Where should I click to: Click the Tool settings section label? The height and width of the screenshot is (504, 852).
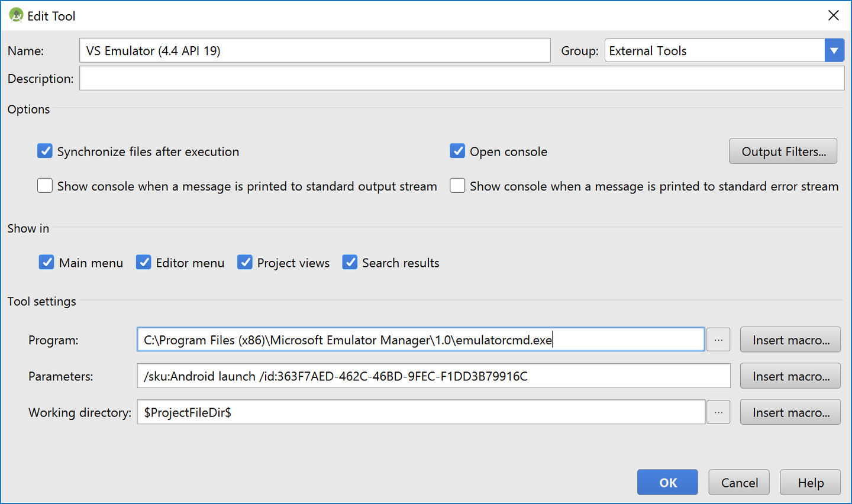(x=41, y=301)
